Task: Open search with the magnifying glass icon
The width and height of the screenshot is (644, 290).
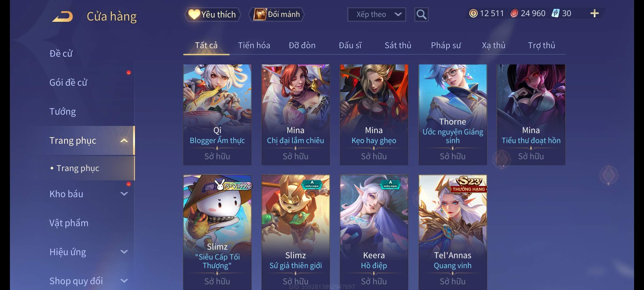Action: pyautogui.click(x=421, y=15)
